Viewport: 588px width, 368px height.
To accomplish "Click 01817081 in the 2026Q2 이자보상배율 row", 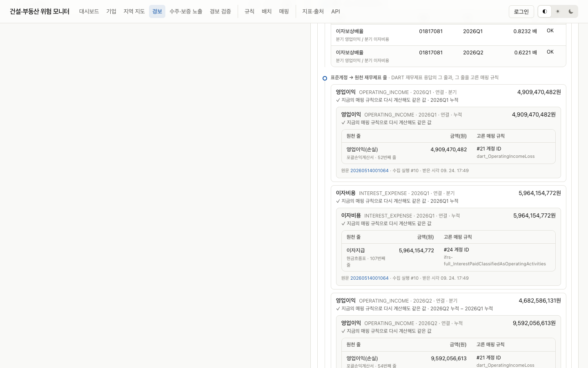I will (x=431, y=52).
